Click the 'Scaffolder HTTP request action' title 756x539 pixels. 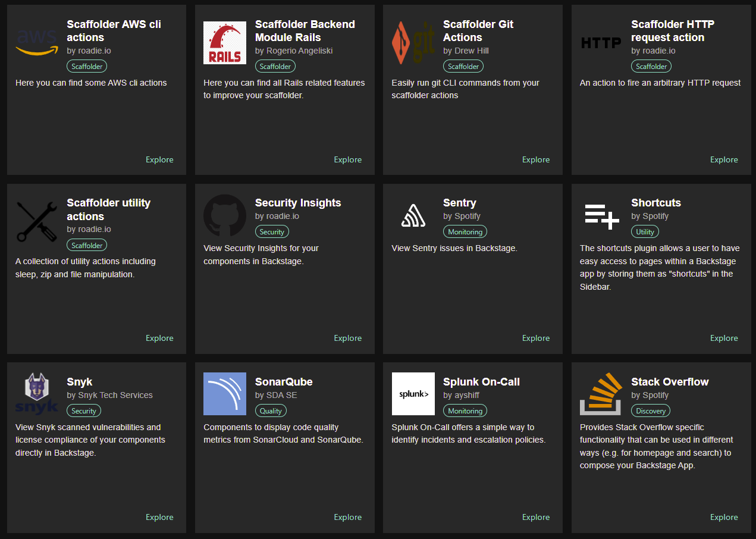click(x=673, y=31)
